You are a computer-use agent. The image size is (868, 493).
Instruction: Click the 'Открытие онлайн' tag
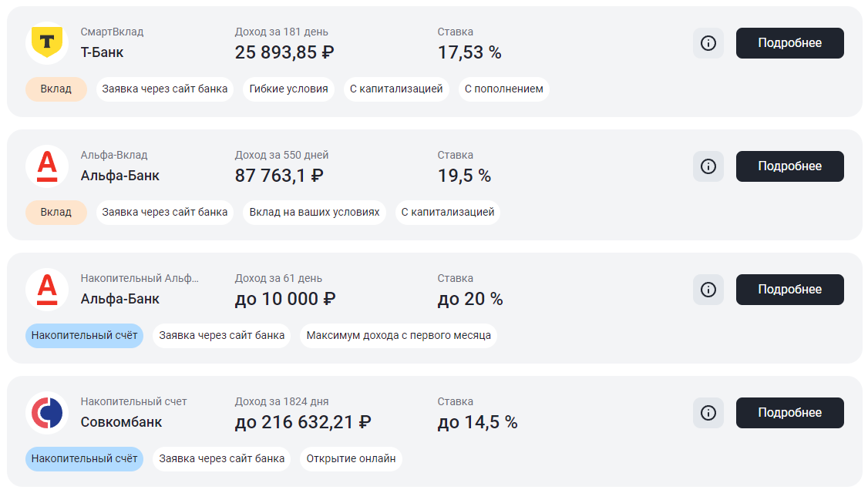(x=351, y=458)
